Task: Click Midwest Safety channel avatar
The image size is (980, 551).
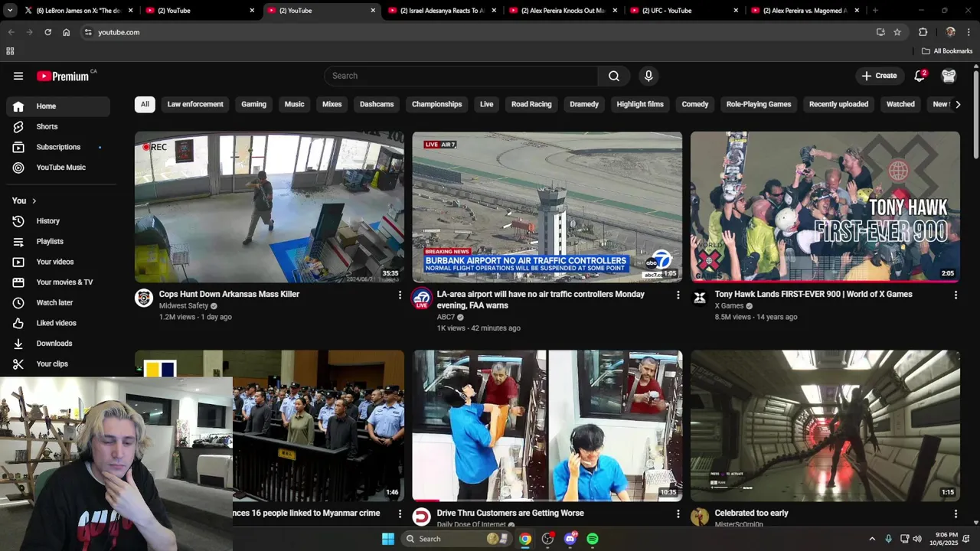Action: pos(144,298)
